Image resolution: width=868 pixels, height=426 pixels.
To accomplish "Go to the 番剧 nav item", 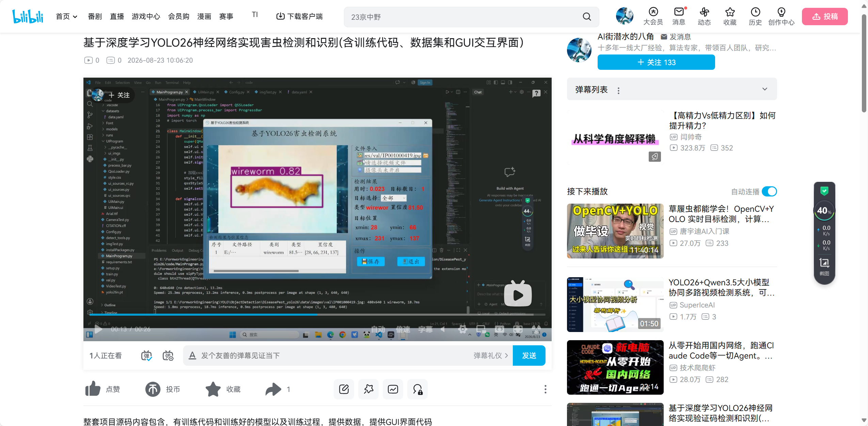I will [x=95, y=17].
